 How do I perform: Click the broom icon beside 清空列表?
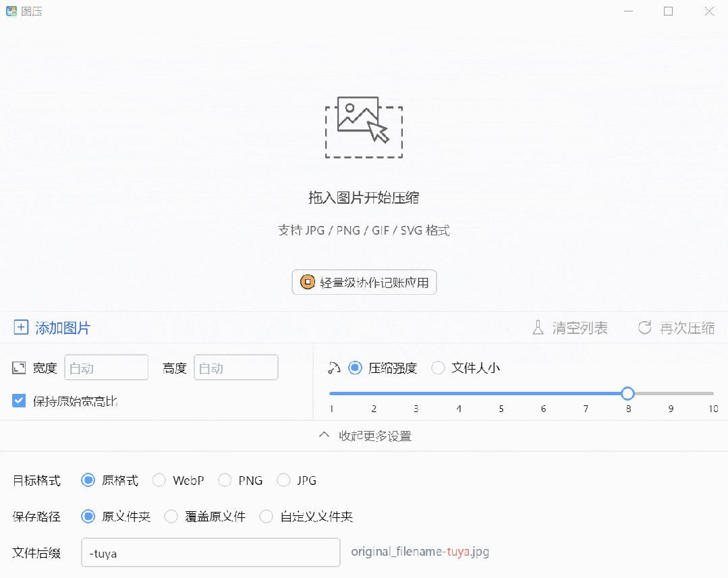click(538, 328)
